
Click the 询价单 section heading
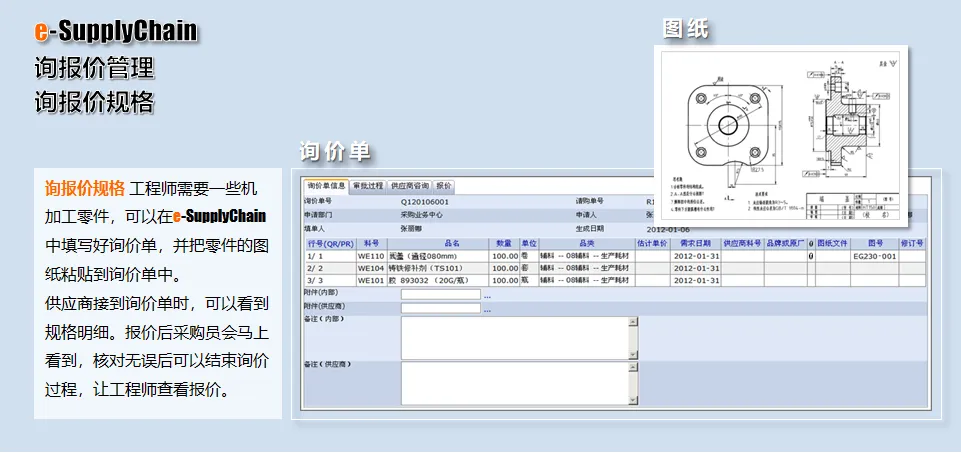click(x=335, y=151)
